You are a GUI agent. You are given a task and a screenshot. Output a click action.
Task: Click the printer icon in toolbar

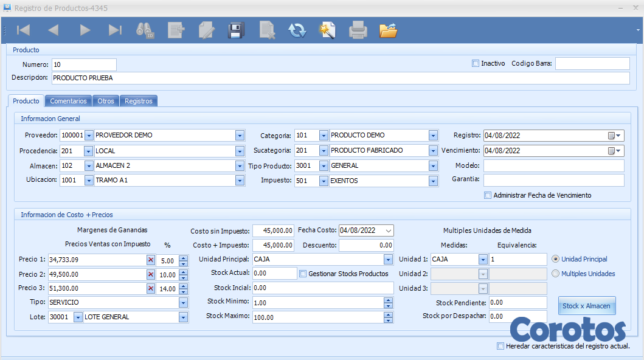[358, 30]
